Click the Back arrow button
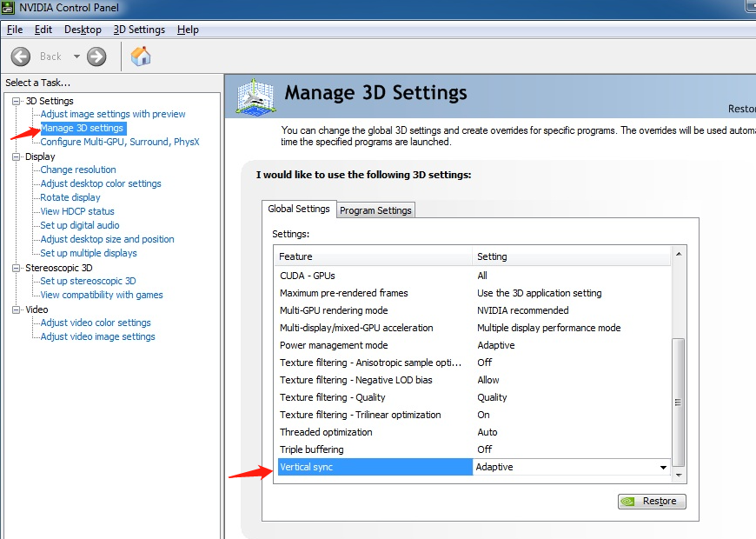 pyautogui.click(x=21, y=57)
